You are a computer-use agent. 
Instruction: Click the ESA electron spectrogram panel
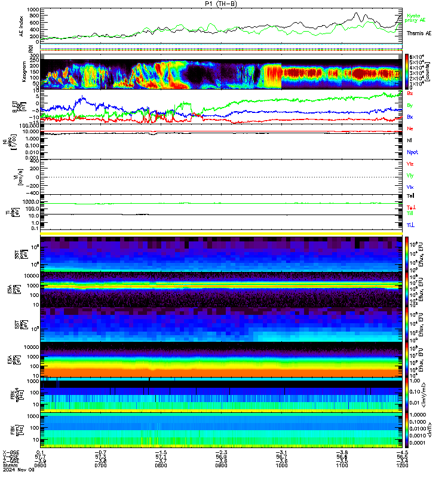point(221,360)
